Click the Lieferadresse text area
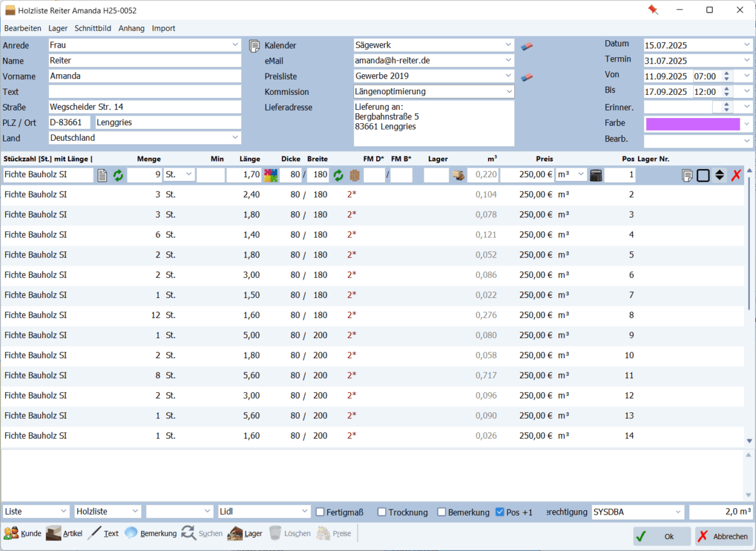Image resolution: width=756 pixels, height=551 pixels. tap(434, 124)
